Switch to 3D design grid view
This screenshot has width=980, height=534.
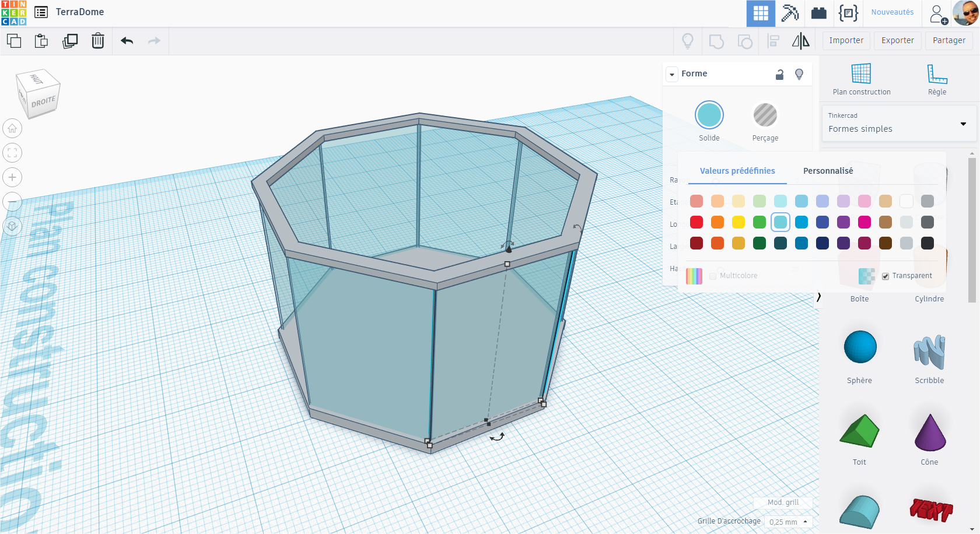pyautogui.click(x=761, y=13)
